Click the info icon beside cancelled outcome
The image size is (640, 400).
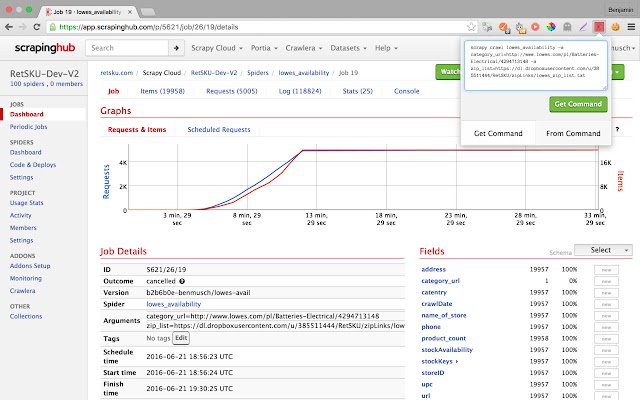pos(182,281)
